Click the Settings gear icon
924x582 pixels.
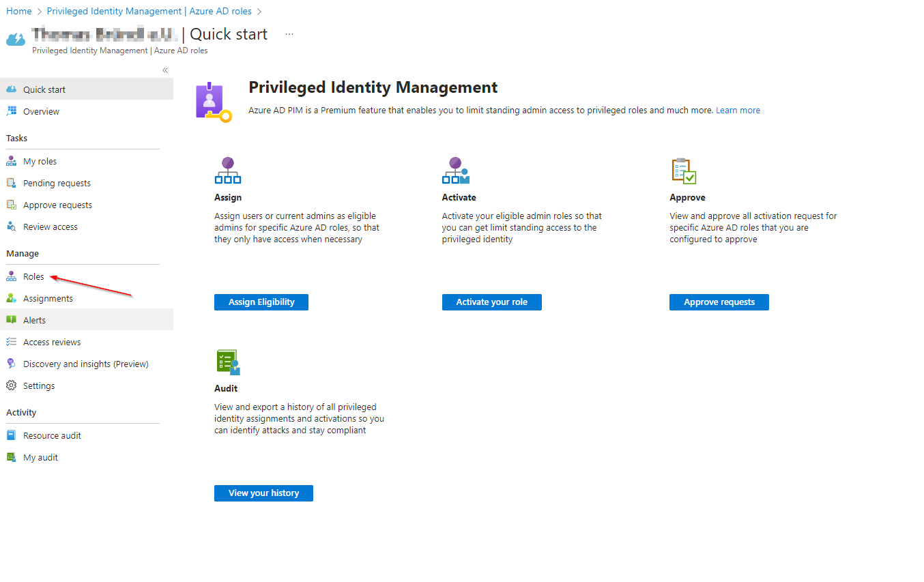click(11, 385)
